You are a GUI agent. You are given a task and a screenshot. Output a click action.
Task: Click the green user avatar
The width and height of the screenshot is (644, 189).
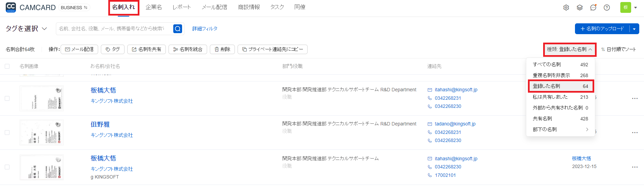pos(626,7)
